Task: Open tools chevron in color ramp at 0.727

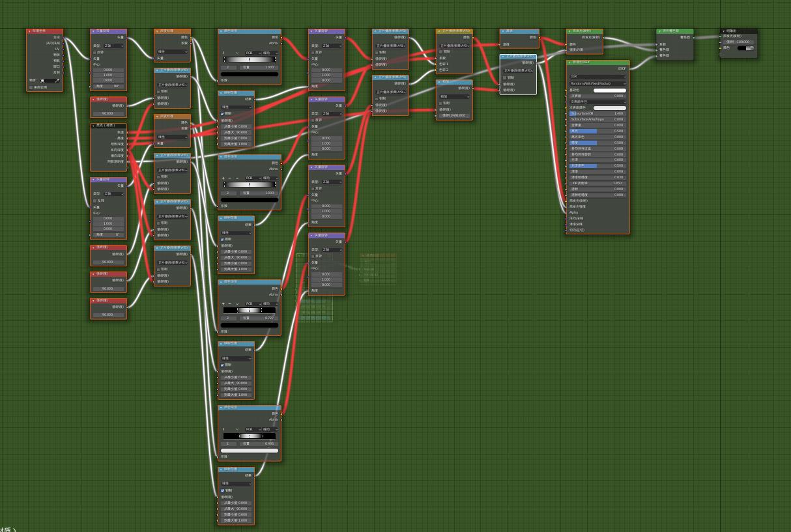Action: pyautogui.click(x=237, y=305)
